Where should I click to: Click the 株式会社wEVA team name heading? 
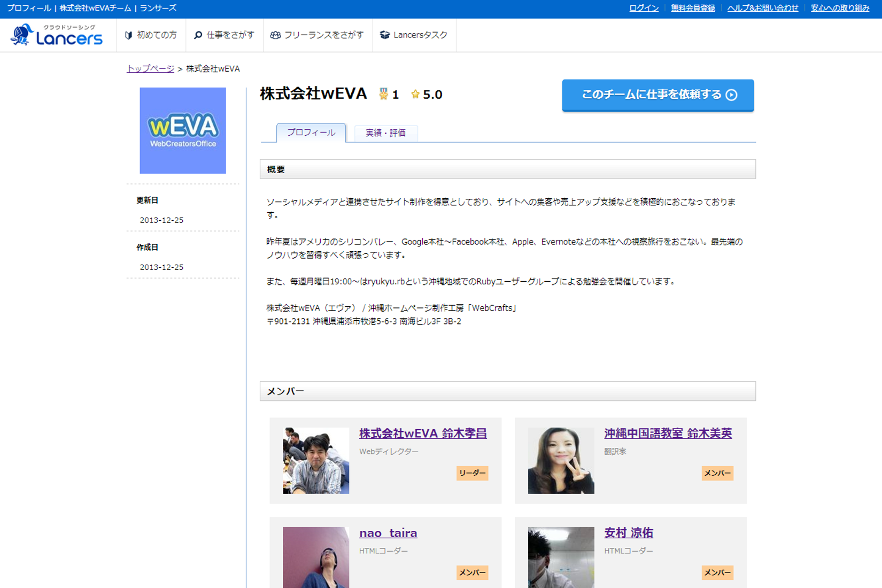pyautogui.click(x=314, y=94)
